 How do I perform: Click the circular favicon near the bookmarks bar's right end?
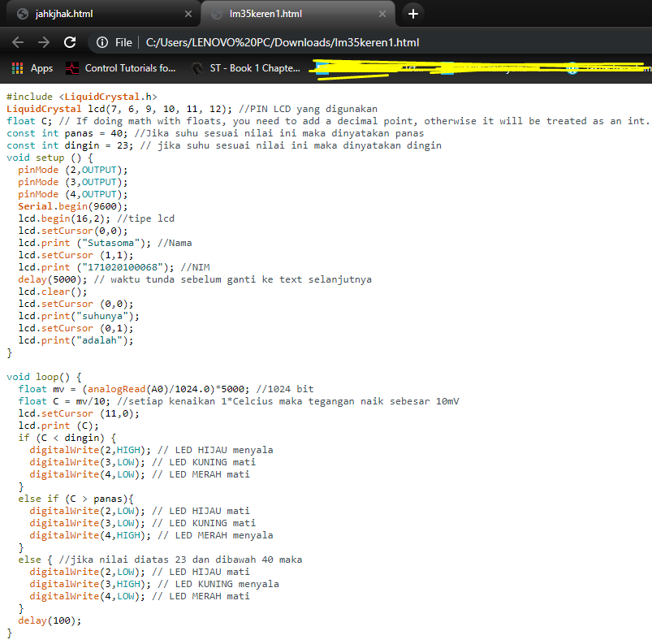(573, 68)
